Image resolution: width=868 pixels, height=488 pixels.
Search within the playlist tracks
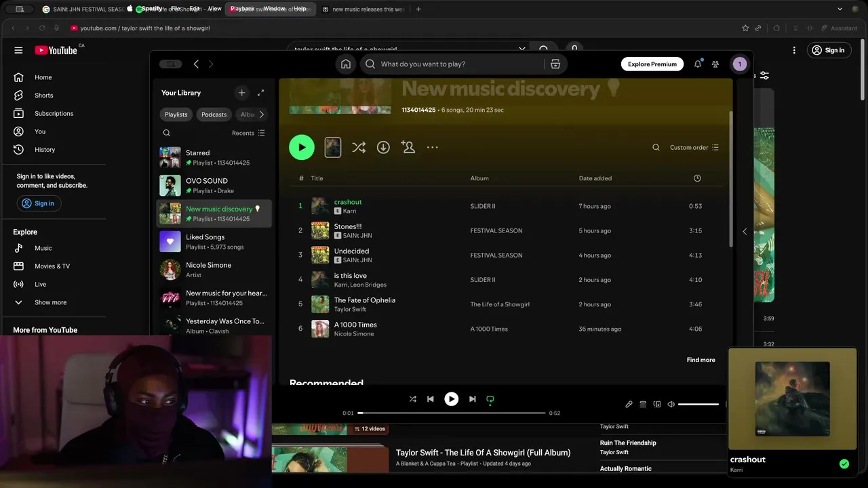tap(656, 147)
